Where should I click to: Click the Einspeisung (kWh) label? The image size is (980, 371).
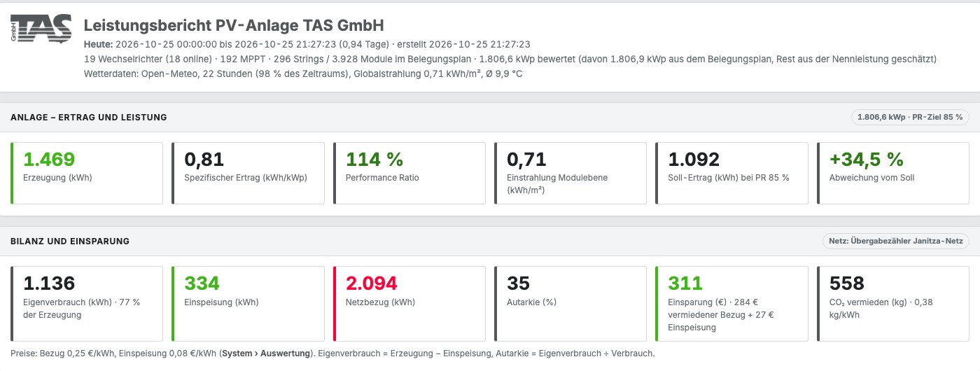[x=221, y=302]
